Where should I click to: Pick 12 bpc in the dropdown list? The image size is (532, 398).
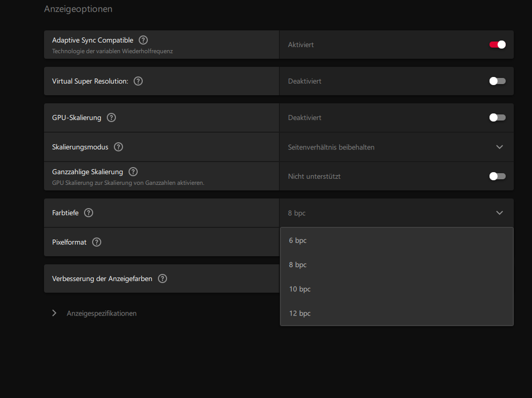[x=300, y=313]
